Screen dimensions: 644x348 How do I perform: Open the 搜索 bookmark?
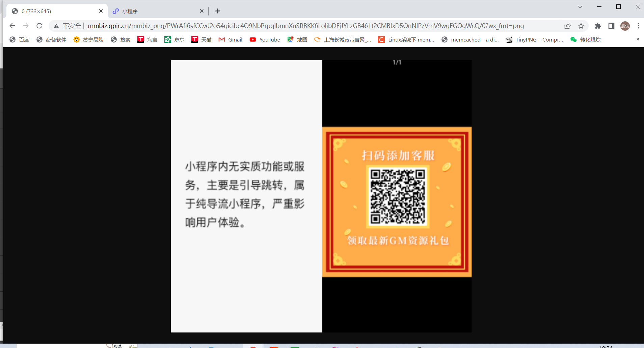tap(120, 39)
